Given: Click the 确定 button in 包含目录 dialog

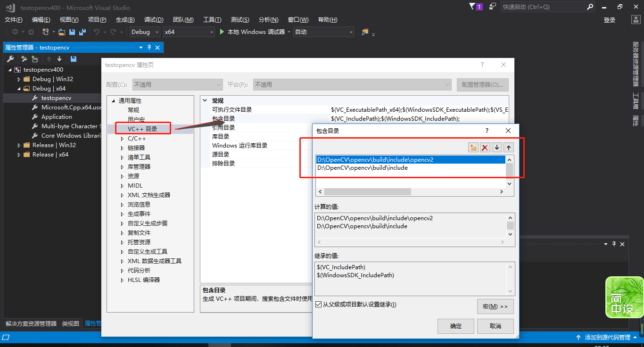Looking at the screenshot, I should (x=455, y=326).
